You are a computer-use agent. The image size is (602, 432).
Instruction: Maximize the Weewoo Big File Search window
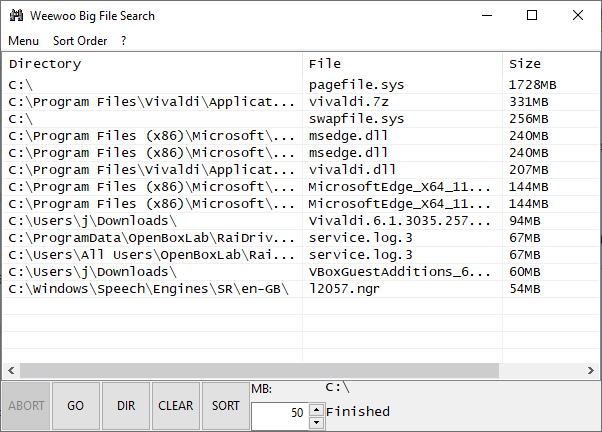[x=531, y=16]
